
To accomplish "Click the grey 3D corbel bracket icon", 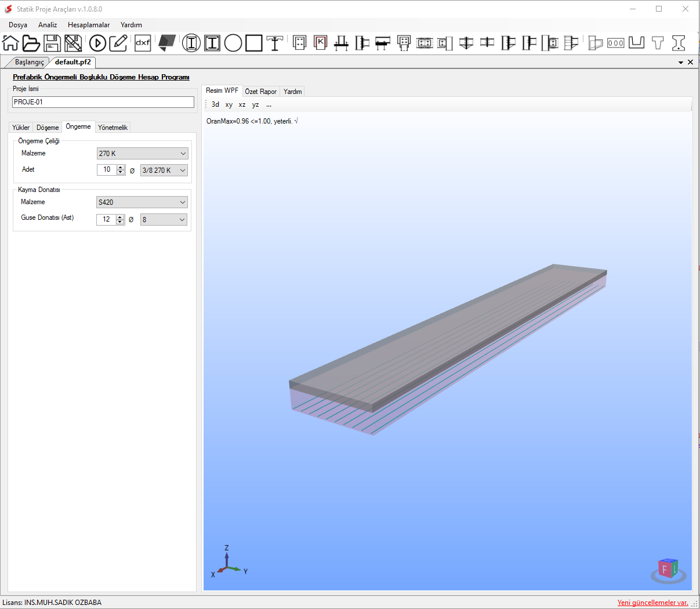I will coord(595,43).
